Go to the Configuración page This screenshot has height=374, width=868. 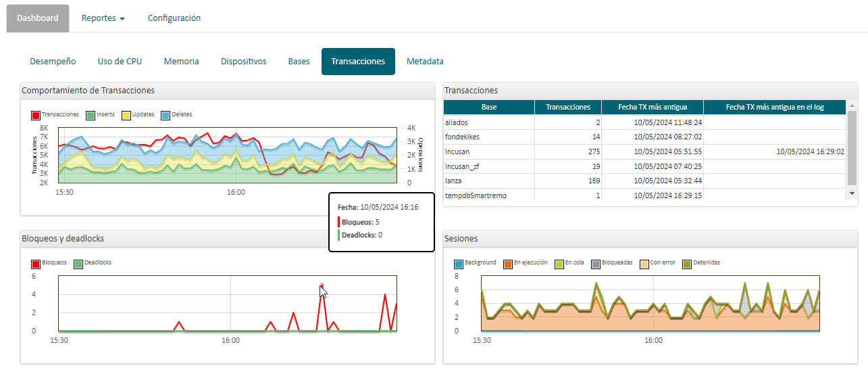coord(174,18)
